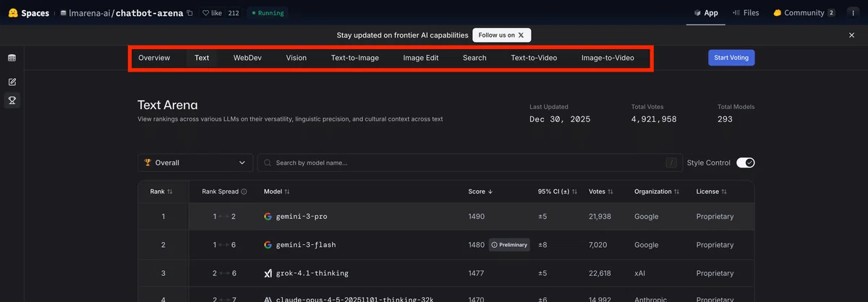The width and height of the screenshot is (868, 302).
Task: Open the Community tab
Action: click(x=804, y=13)
